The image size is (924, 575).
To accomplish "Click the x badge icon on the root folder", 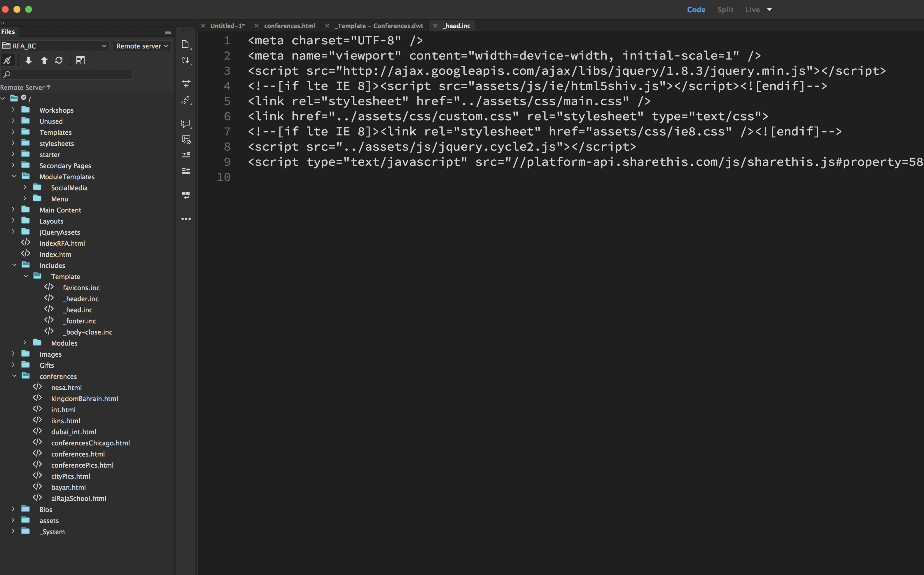I will point(24,97).
